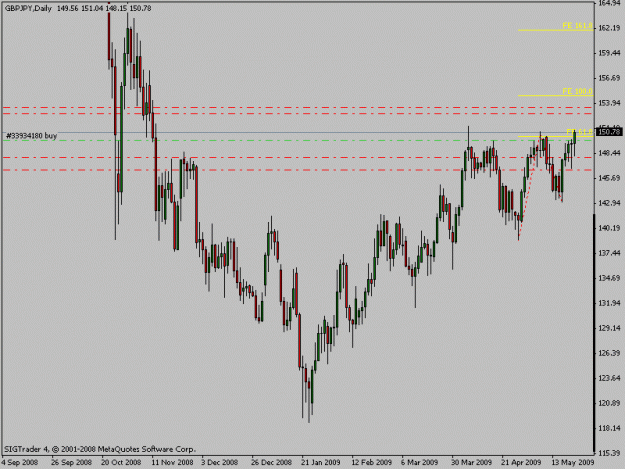Viewport: 625px width, 469px height.
Task: Click the 21 Jan 2009 date label
Action: pos(321,463)
